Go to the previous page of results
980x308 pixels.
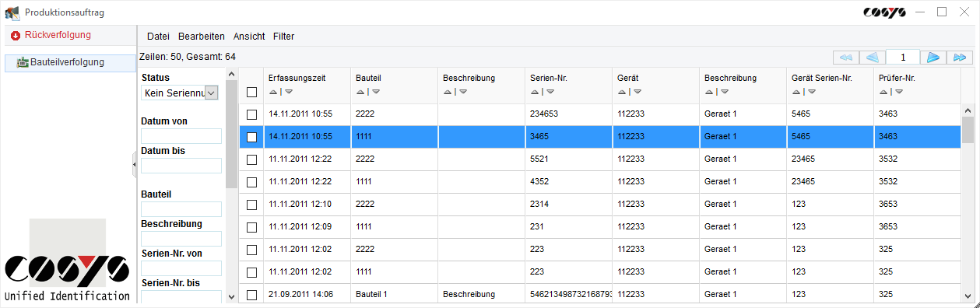[873, 58]
